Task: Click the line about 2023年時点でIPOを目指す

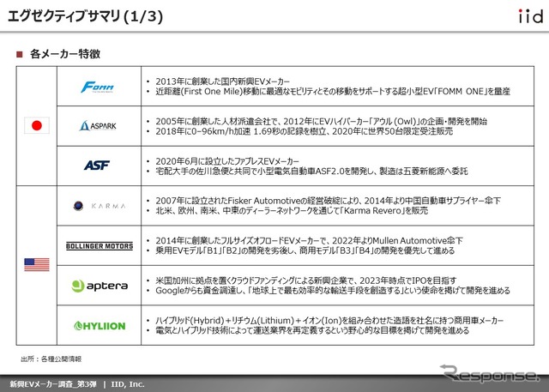Action: (x=306, y=280)
